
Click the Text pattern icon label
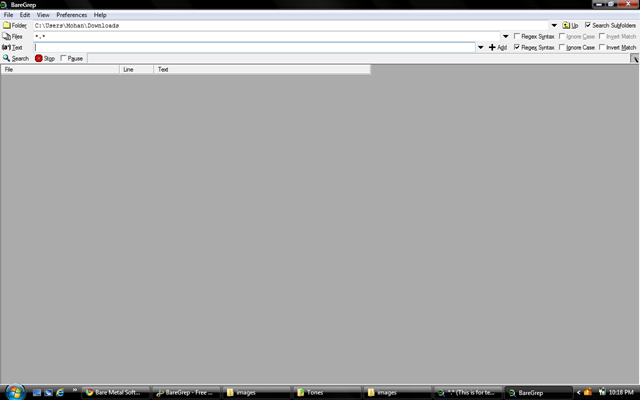(x=12, y=47)
